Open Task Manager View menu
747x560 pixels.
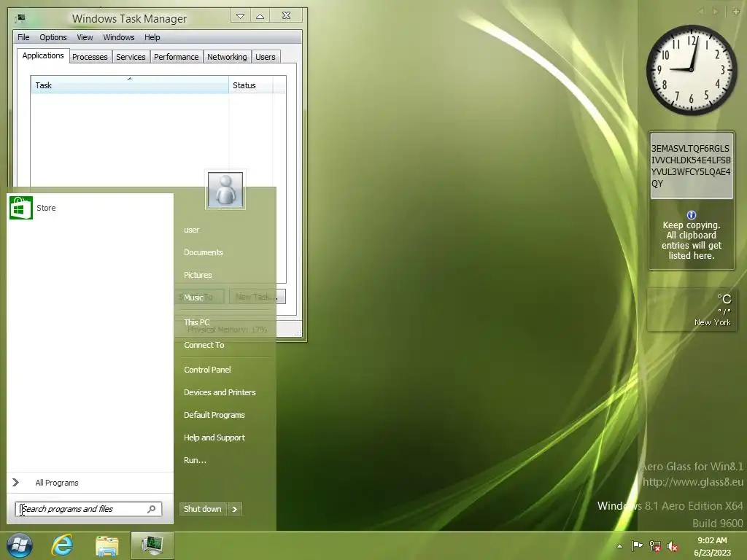point(85,37)
